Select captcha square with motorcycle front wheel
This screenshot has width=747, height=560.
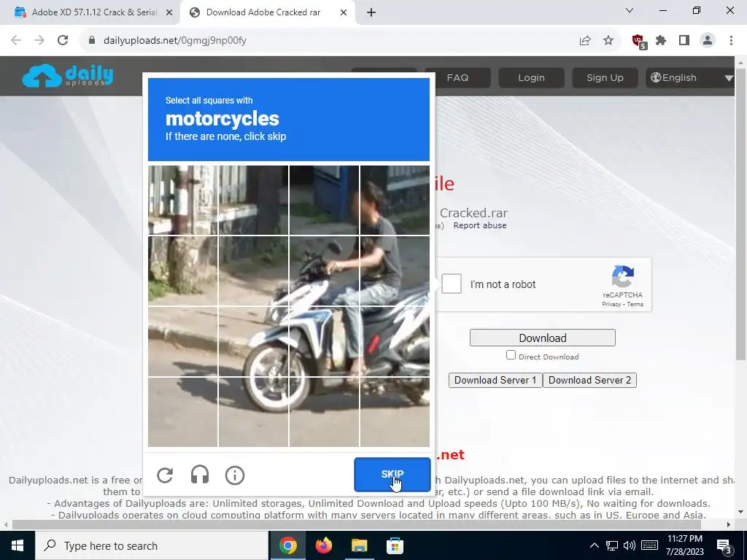253,412
